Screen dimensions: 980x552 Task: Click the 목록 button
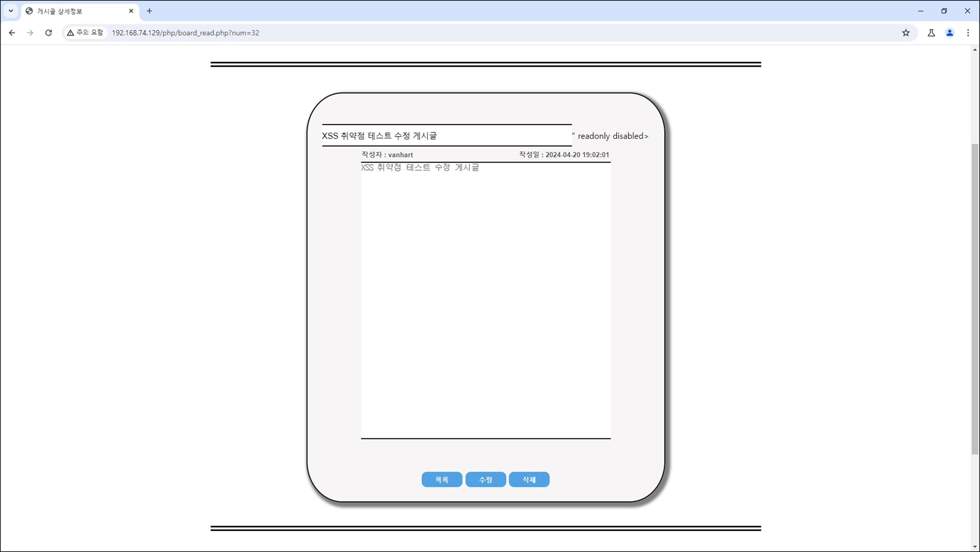tap(442, 479)
